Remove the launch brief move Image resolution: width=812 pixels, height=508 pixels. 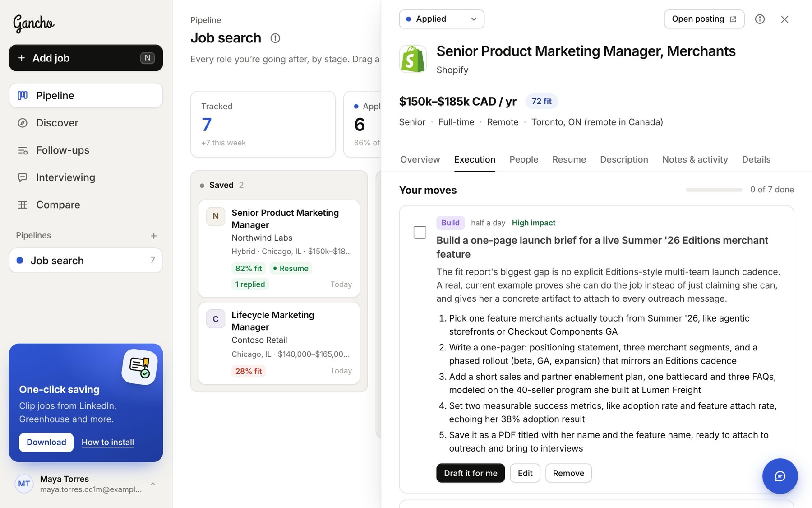click(x=568, y=473)
